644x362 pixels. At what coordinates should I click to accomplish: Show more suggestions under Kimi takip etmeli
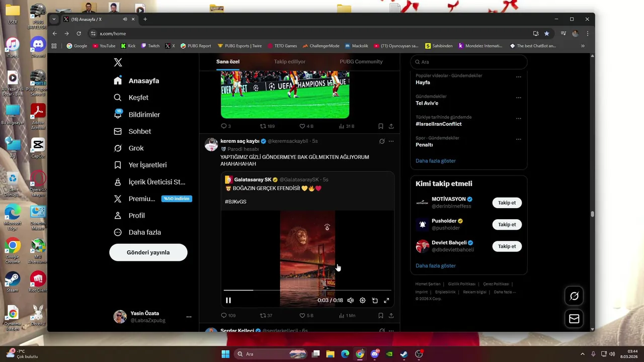click(435, 265)
